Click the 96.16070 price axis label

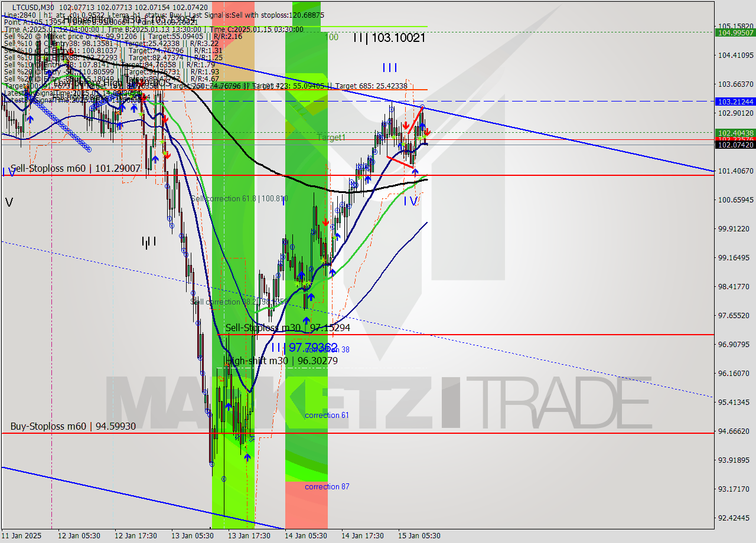733,373
